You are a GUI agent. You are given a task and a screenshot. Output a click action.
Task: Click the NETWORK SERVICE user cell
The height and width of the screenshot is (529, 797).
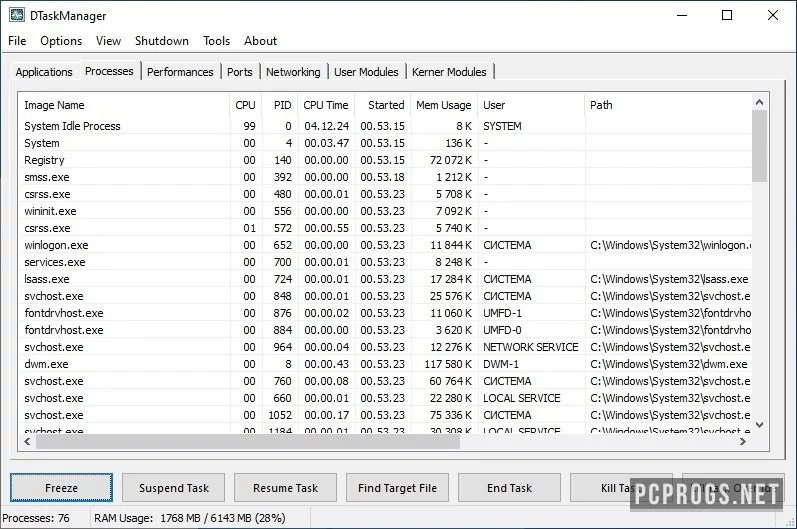pos(531,347)
